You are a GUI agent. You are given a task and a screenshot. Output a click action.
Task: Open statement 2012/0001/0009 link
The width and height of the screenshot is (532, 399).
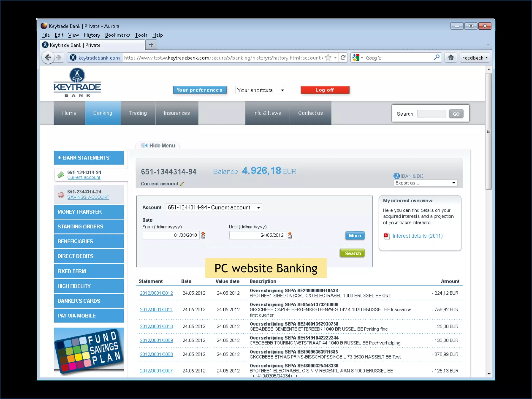tap(156, 340)
